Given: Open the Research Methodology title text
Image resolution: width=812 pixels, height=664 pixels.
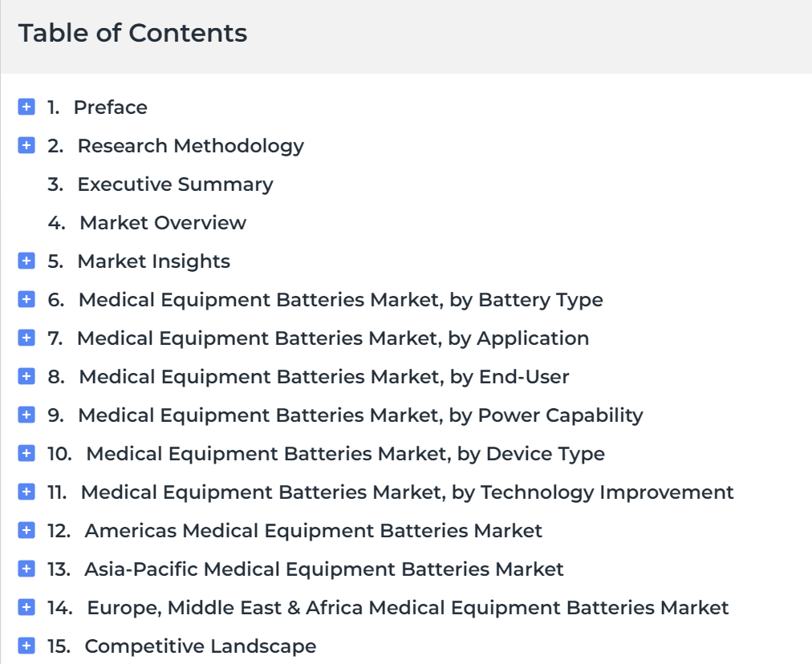Looking at the screenshot, I should coord(191,147).
